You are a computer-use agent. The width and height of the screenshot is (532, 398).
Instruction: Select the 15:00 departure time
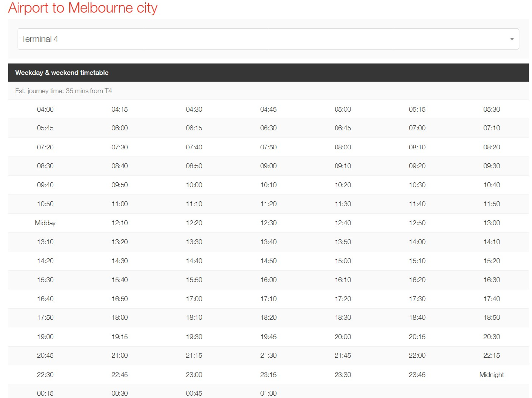(342, 261)
